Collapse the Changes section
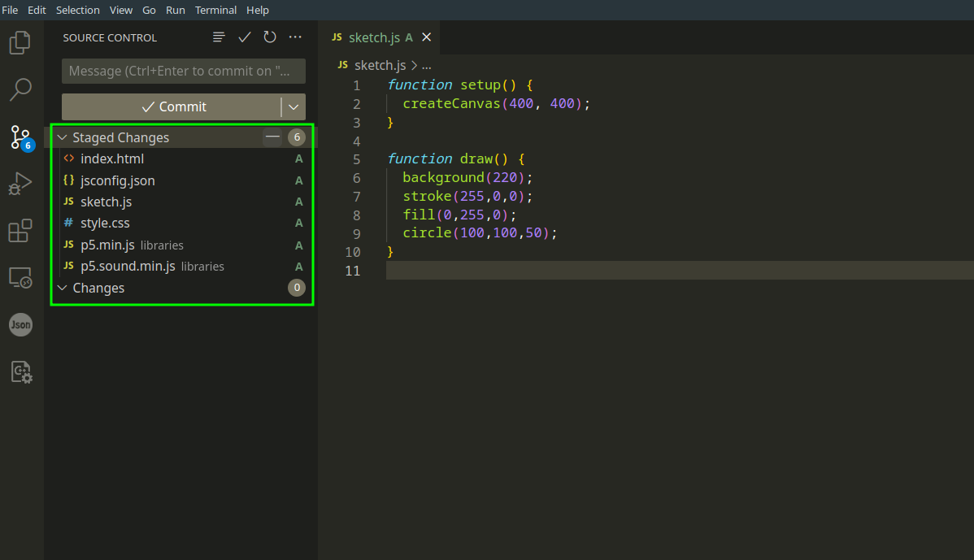 coord(63,288)
